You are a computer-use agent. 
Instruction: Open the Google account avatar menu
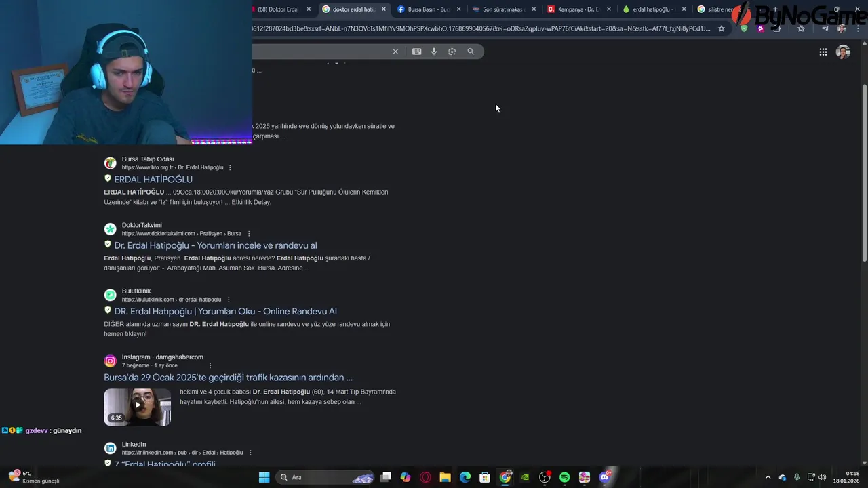[x=843, y=52]
